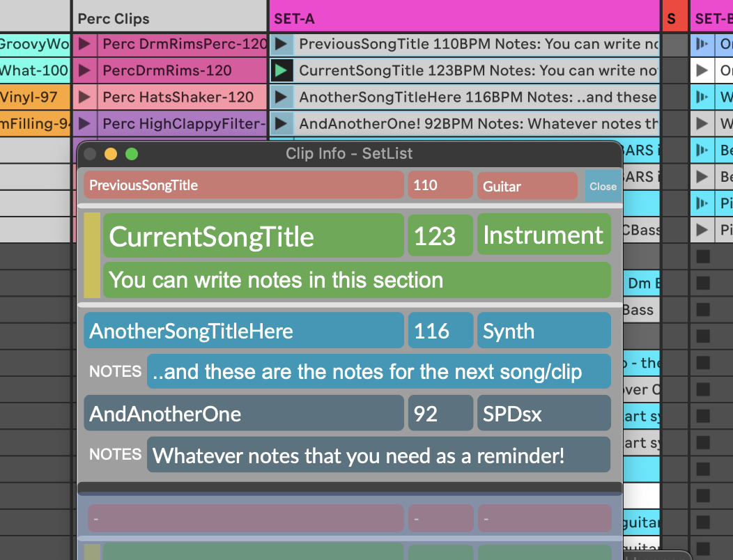Image resolution: width=733 pixels, height=560 pixels.
Task: Click the AnotherSongTitleHere field in Clip Info
Action: point(244,330)
